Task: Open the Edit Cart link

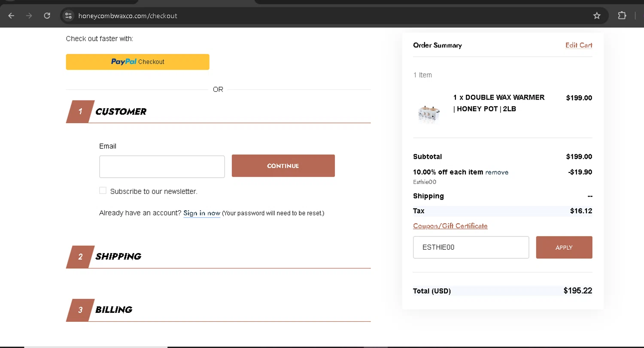Action: [579, 45]
